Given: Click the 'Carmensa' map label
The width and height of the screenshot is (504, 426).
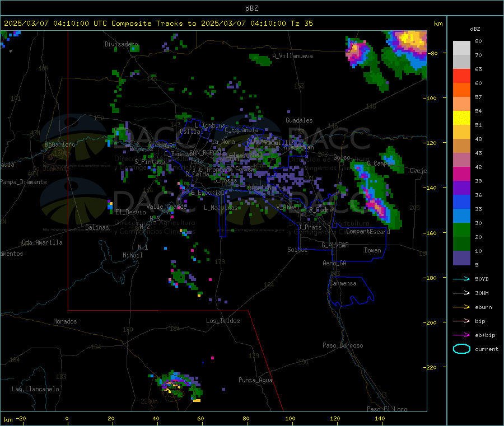Looking at the screenshot, I should coord(343,284).
